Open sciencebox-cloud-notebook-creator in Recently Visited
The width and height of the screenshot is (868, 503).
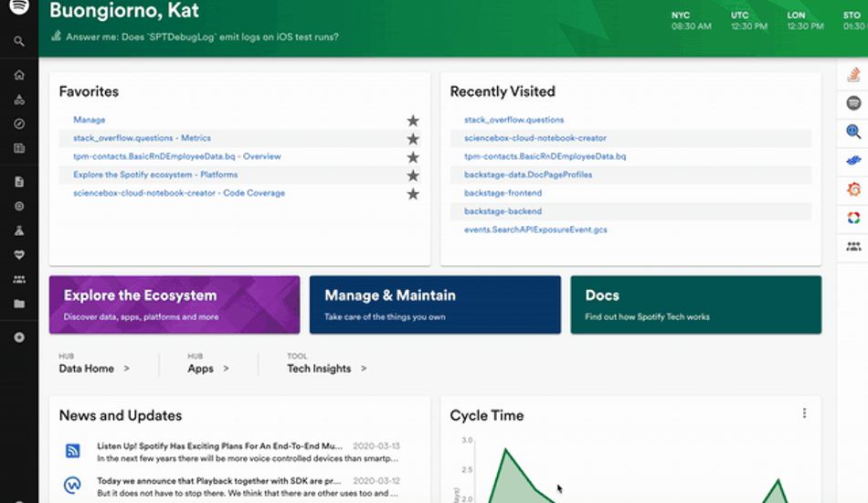[535, 138]
